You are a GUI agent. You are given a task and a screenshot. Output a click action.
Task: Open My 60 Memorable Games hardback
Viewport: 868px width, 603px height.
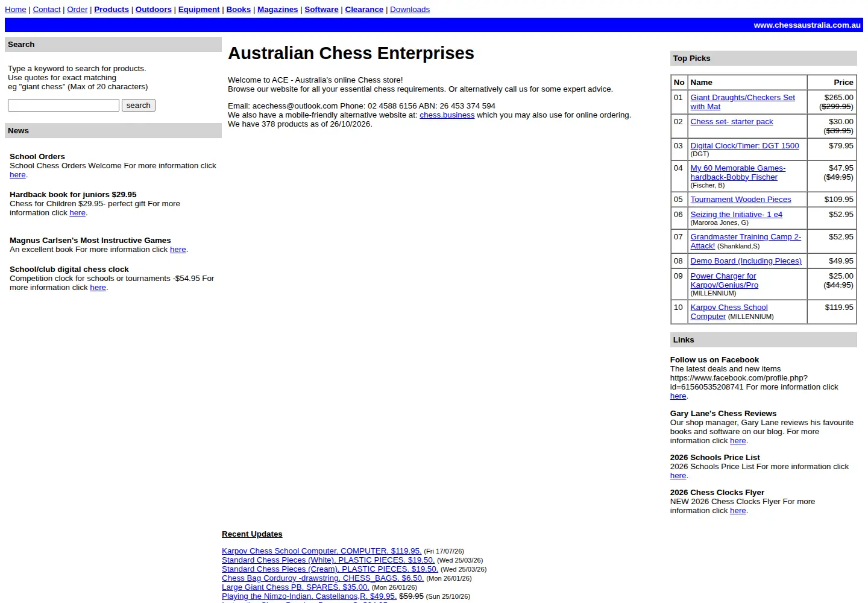point(738,172)
